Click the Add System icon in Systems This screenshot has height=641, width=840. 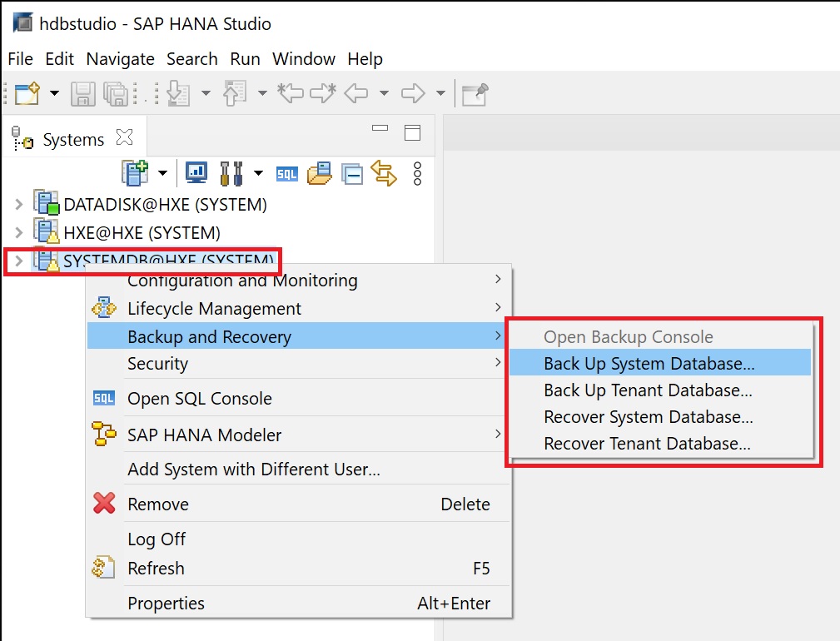135,173
